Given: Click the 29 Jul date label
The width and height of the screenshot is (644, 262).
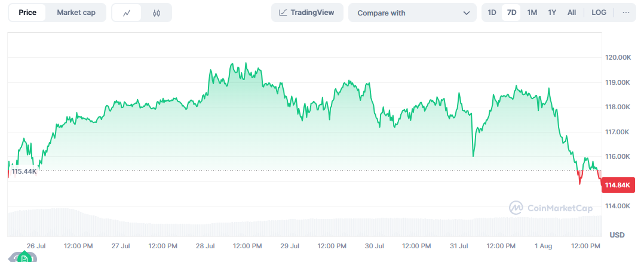Looking at the screenshot, I should 290,246.
